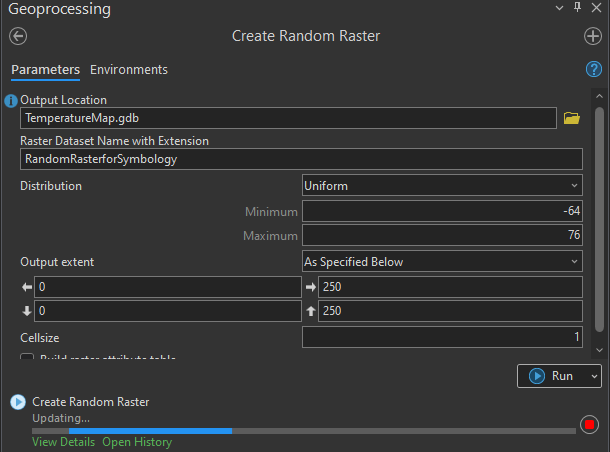Click the top extent up arrow icon

311,311
